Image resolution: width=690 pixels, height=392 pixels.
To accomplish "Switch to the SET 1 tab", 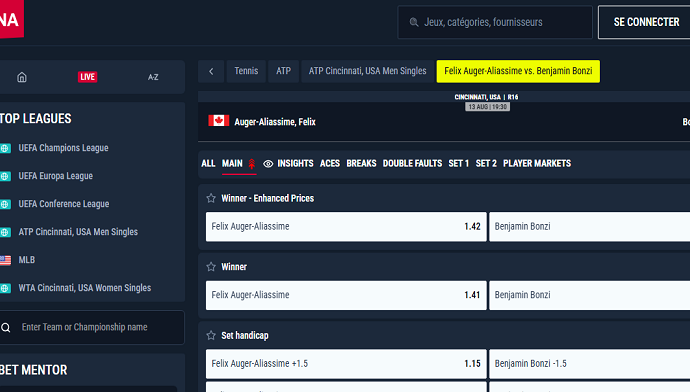I will tap(459, 164).
